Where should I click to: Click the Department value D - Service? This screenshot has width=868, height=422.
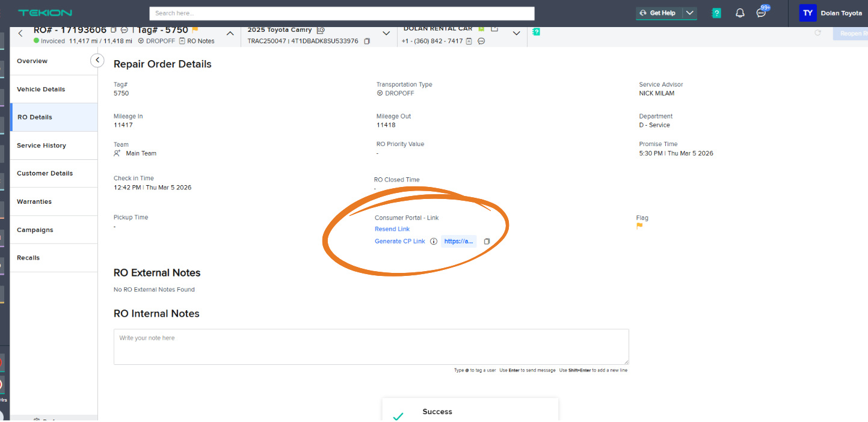[654, 125]
